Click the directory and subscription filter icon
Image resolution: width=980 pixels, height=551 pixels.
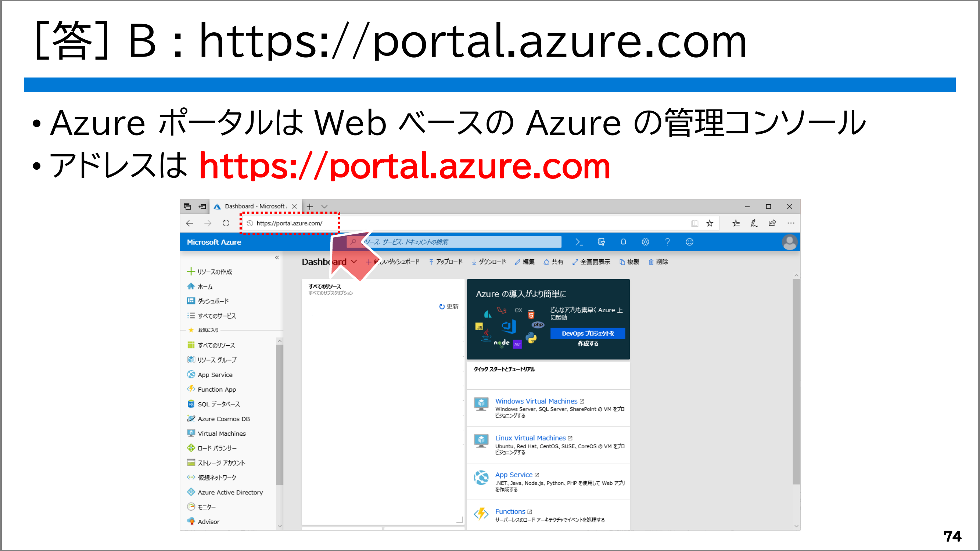(601, 242)
